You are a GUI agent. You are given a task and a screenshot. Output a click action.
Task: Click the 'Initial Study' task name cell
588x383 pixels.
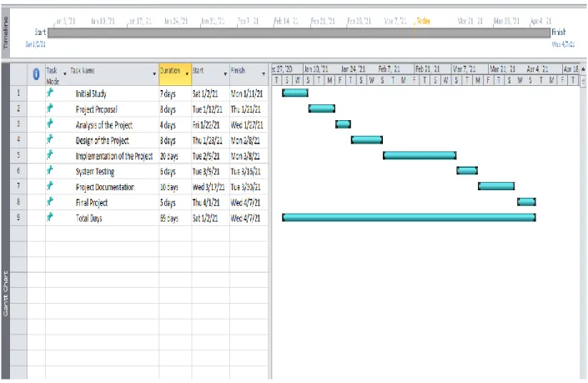102,93
